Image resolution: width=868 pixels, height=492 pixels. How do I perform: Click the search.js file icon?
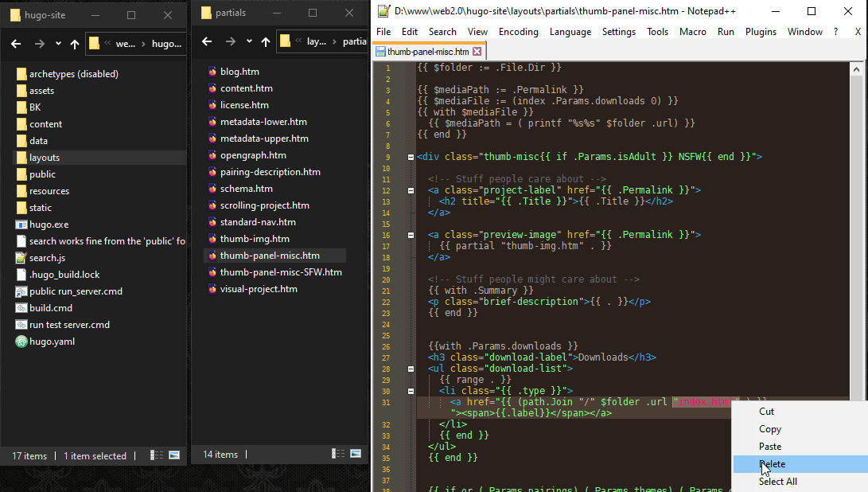pyautogui.click(x=21, y=258)
